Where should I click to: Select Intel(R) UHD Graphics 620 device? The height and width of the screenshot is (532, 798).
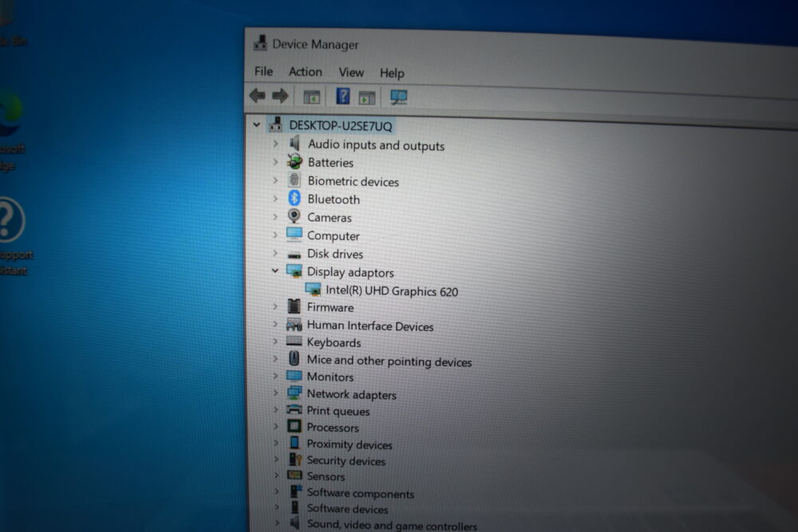pos(392,291)
